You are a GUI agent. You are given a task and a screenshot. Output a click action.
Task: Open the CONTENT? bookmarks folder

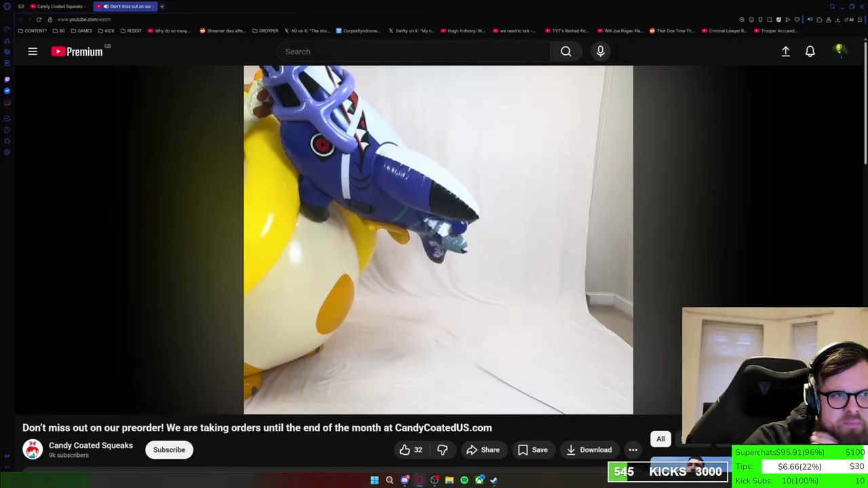tap(33, 30)
